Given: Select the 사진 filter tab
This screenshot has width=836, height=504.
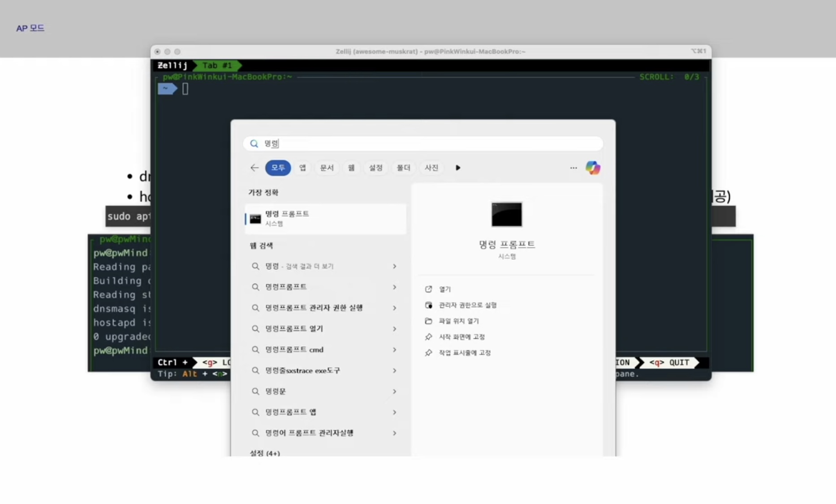Looking at the screenshot, I should (x=431, y=168).
